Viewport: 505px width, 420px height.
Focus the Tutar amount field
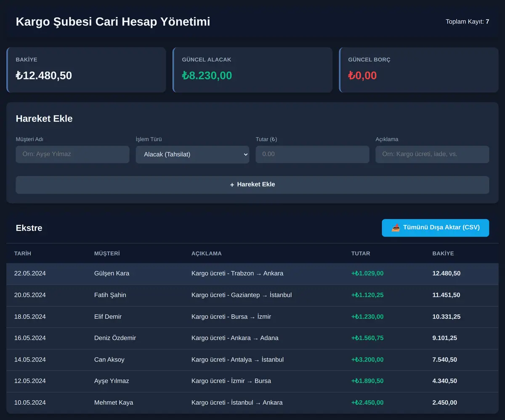pyautogui.click(x=312, y=154)
